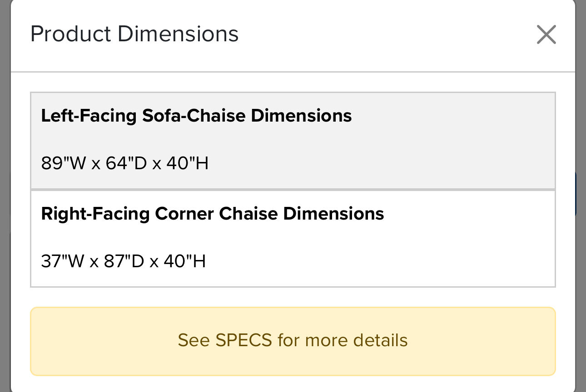This screenshot has height=392, width=586.
Task: Close the Product Dimensions dialog
Action: 546,34
